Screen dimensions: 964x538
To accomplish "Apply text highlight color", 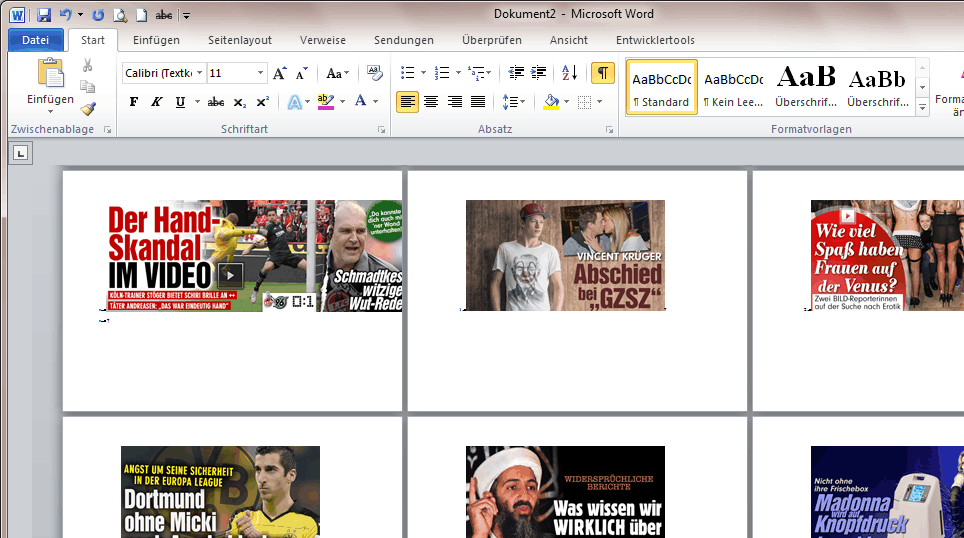I will 326,102.
